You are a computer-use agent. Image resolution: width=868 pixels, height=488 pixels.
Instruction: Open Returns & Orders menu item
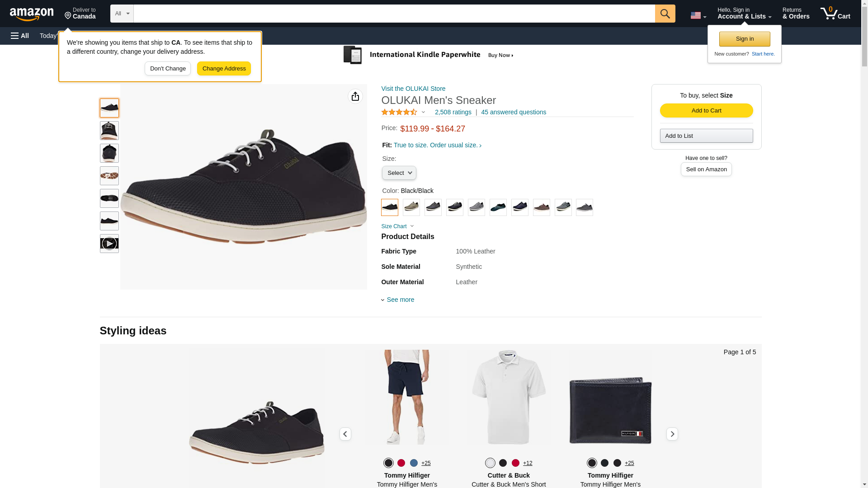796,14
